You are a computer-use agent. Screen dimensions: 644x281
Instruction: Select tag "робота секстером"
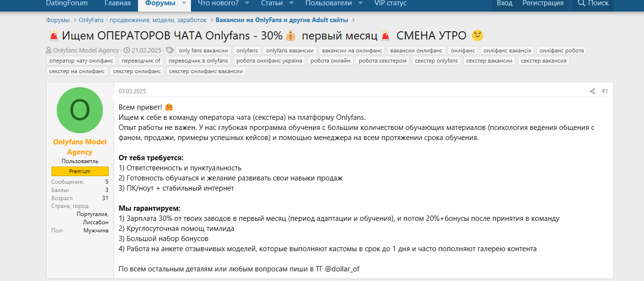tap(383, 61)
